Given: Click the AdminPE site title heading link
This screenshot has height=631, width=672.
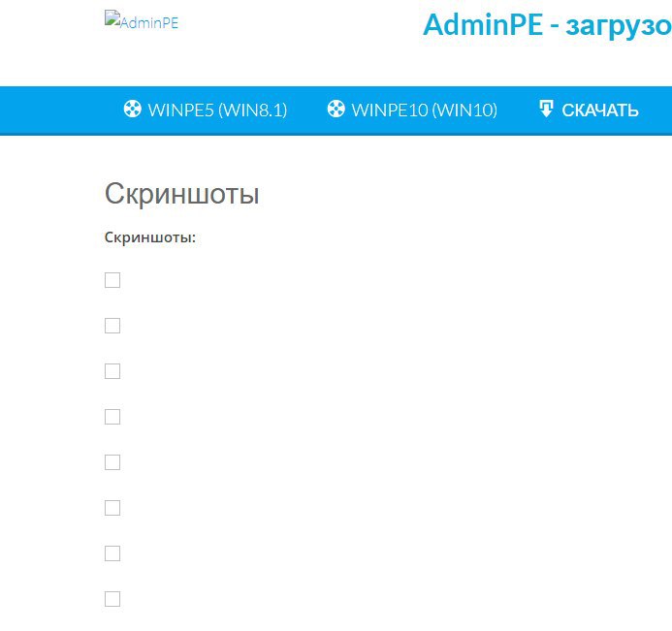Looking at the screenshot, I should coord(547,25).
